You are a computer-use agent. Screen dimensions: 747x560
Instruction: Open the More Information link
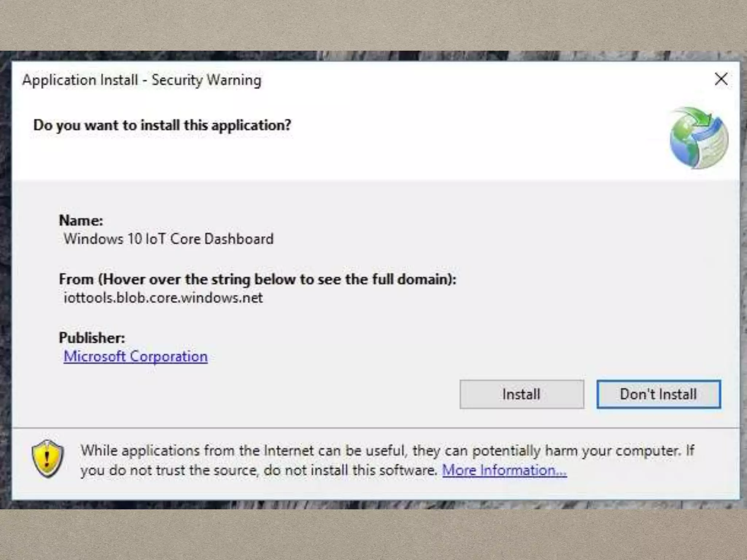coord(504,470)
